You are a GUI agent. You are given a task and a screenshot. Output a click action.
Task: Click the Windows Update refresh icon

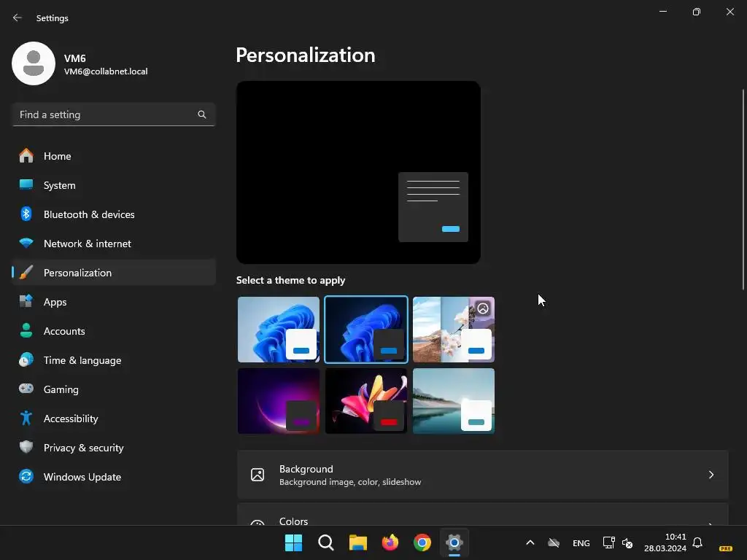pyautogui.click(x=26, y=476)
